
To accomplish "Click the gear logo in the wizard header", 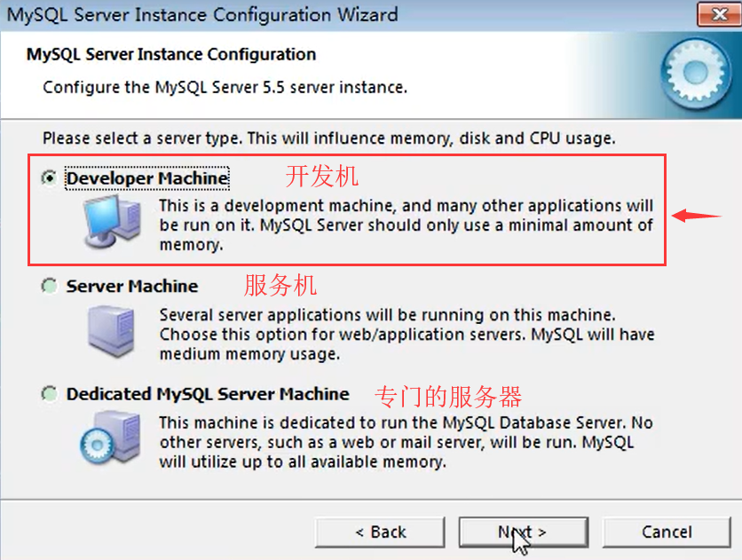I will tap(696, 74).
